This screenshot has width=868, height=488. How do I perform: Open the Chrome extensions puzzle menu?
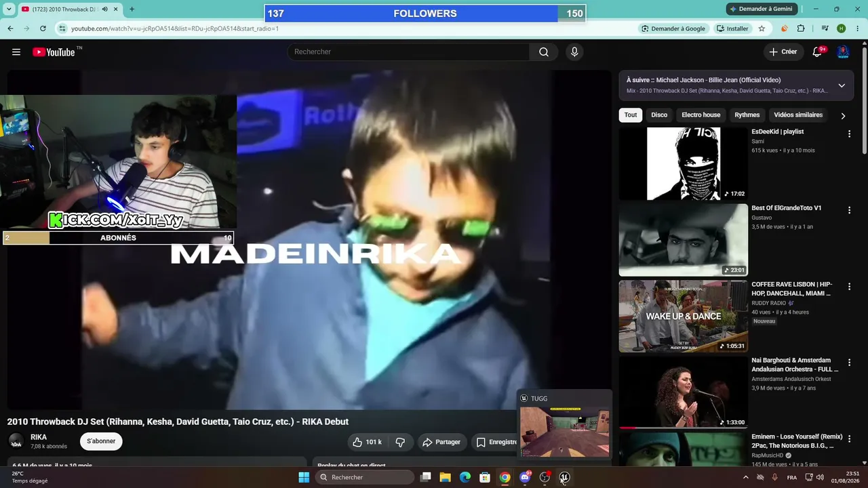click(801, 28)
